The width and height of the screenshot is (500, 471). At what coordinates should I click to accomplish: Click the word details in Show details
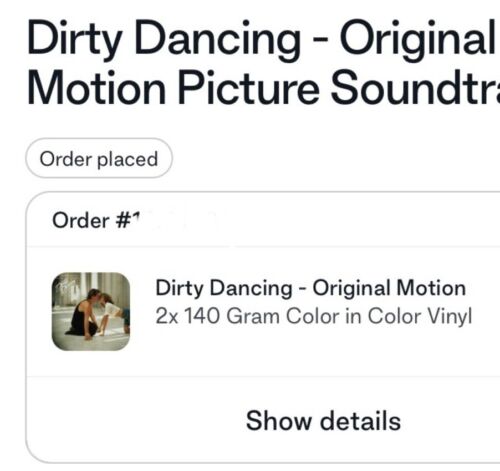pos(361,421)
